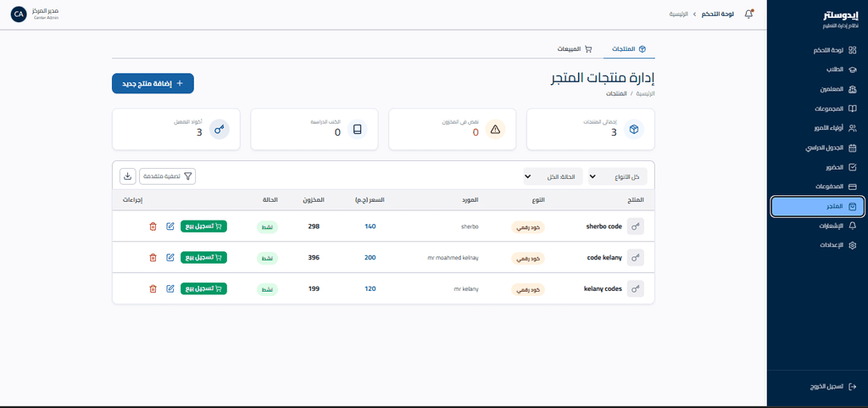Open the كل الأنواع type dropdown
The width and height of the screenshot is (868, 408).
617,176
